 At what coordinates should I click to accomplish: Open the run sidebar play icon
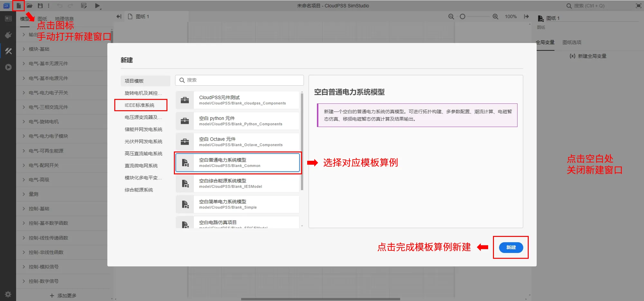click(8, 67)
